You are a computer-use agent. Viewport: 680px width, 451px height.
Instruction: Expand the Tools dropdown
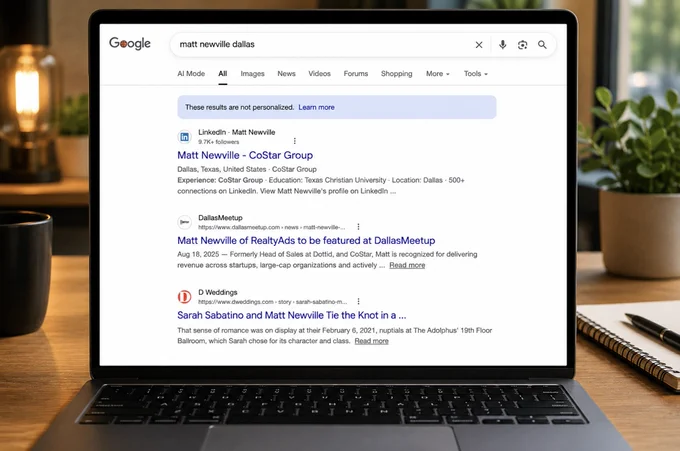coord(475,74)
